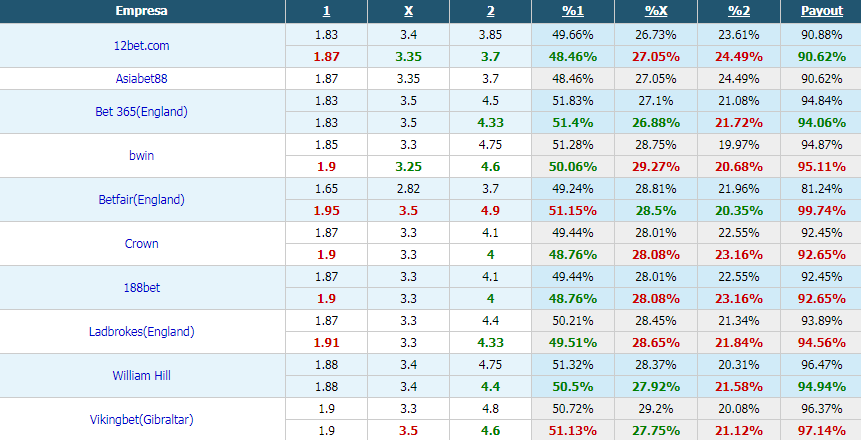Click the red 94.56% payout for Ladbrokes
This screenshot has height=440, width=861.
click(821, 342)
